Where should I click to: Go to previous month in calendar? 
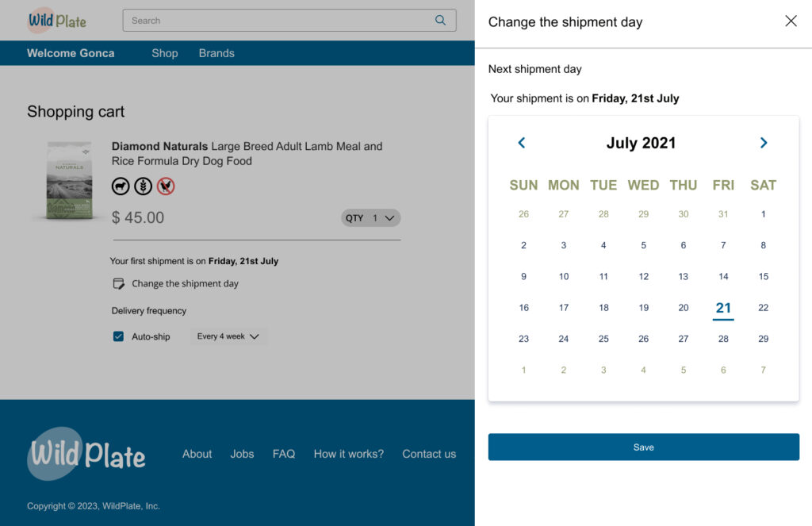click(x=522, y=143)
